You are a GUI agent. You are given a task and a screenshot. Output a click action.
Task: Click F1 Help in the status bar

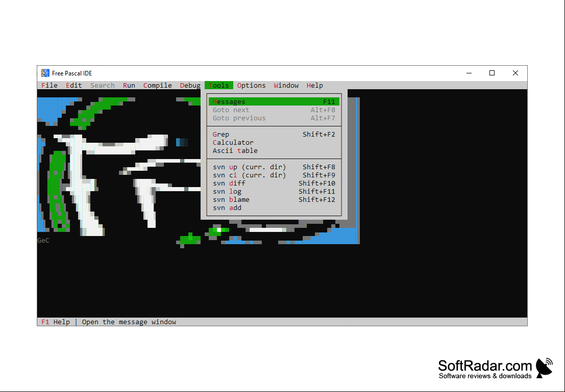56,322
